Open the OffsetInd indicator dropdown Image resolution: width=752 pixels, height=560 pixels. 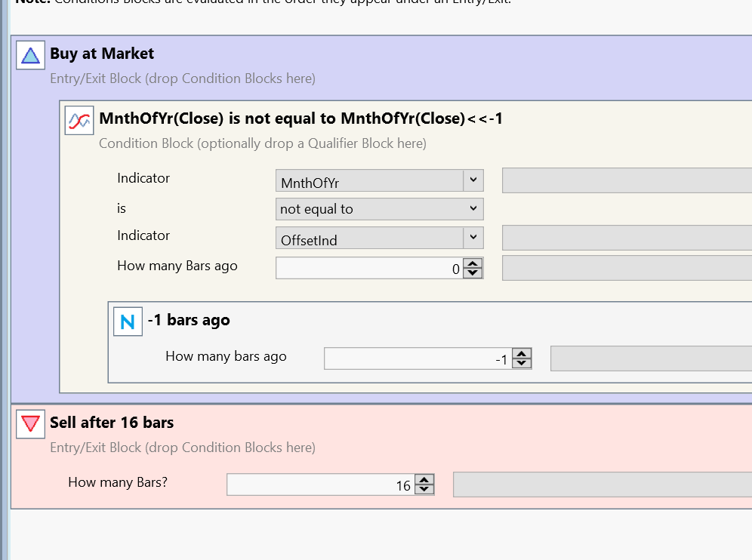473,238
